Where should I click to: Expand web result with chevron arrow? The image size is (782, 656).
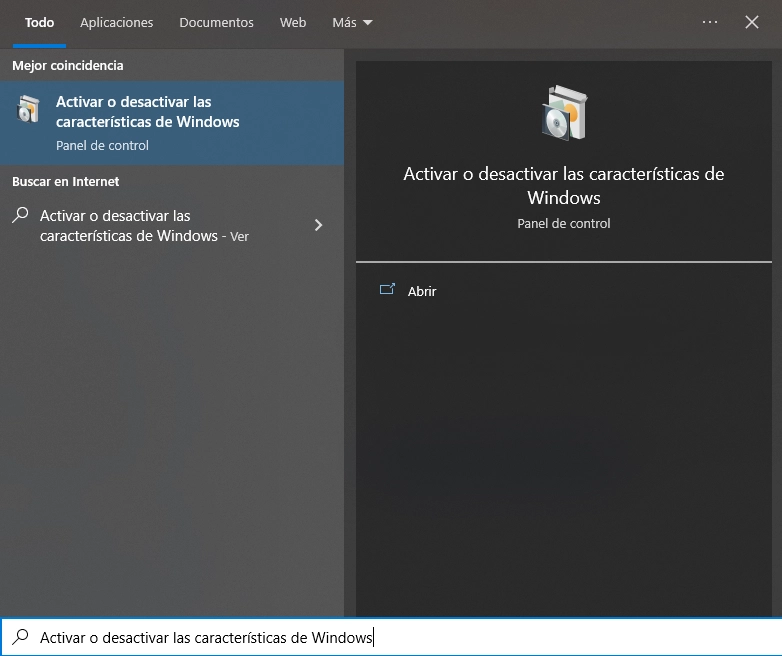[x=318, y=225]
